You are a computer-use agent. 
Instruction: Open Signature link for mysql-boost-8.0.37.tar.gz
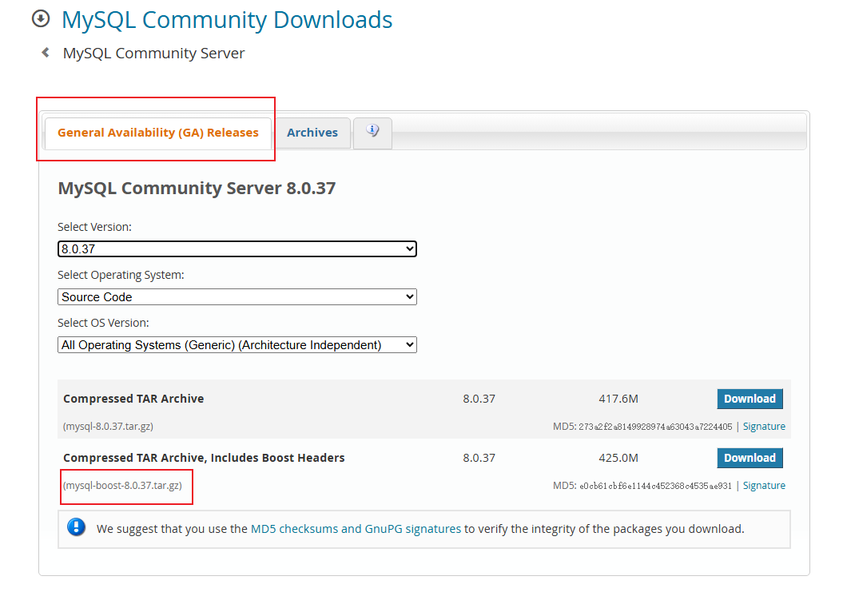pos(764,486)
